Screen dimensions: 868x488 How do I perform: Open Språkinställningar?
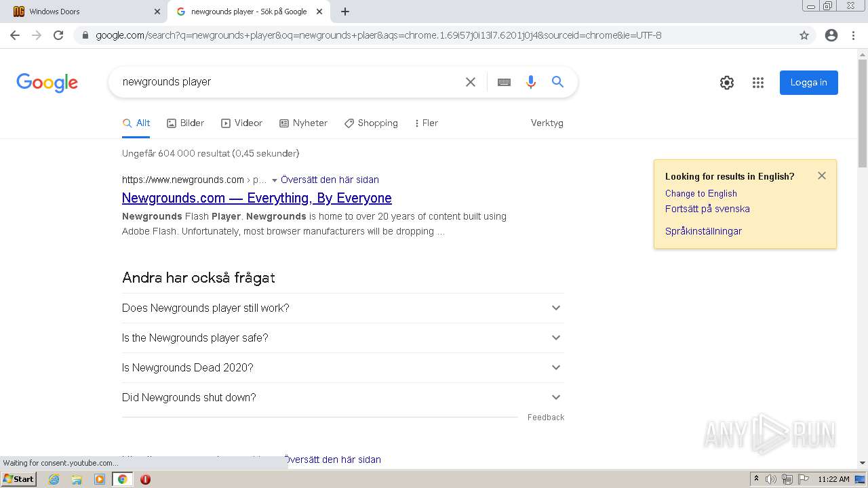coord(703,231)
